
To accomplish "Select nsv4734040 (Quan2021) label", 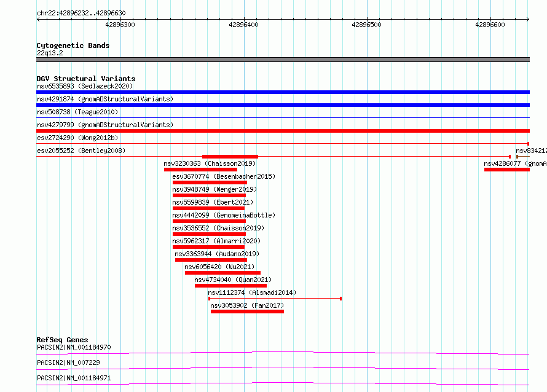I will click(233, 280).
